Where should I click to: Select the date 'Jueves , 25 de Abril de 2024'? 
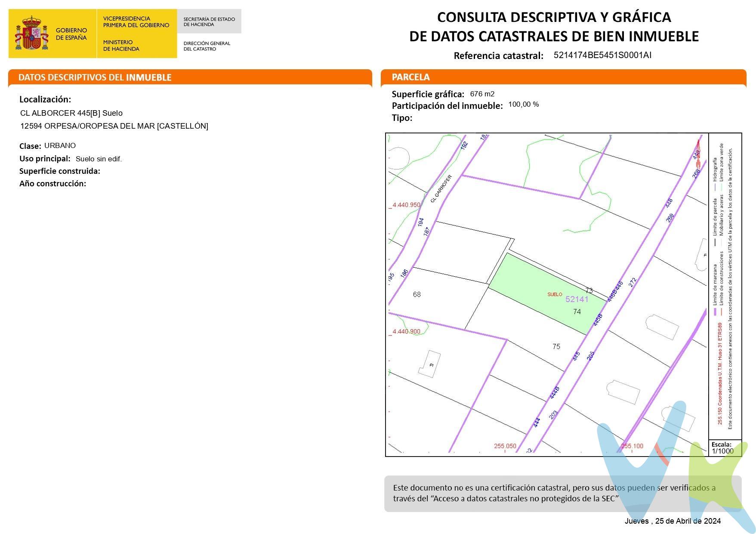click(x=673, y=521)
